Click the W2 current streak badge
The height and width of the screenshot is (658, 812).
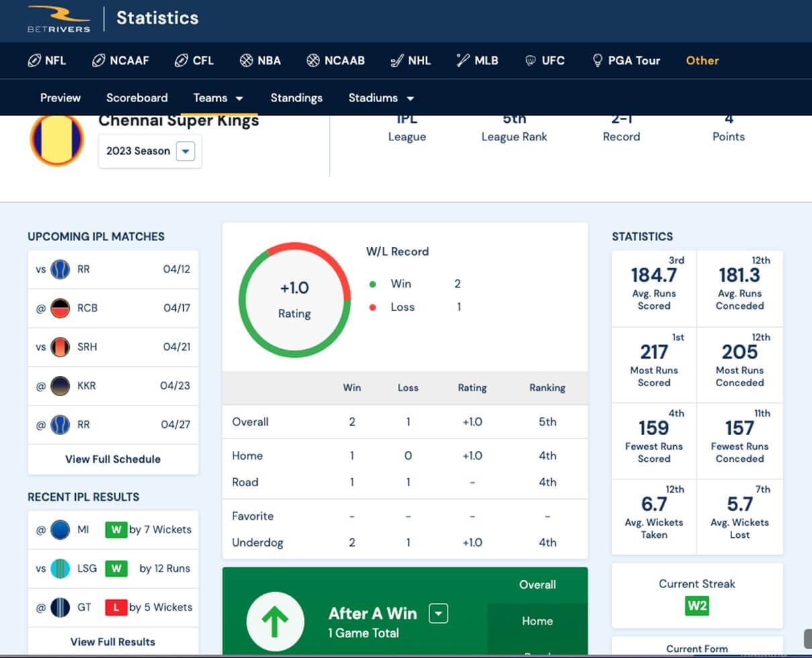(697, 606)
